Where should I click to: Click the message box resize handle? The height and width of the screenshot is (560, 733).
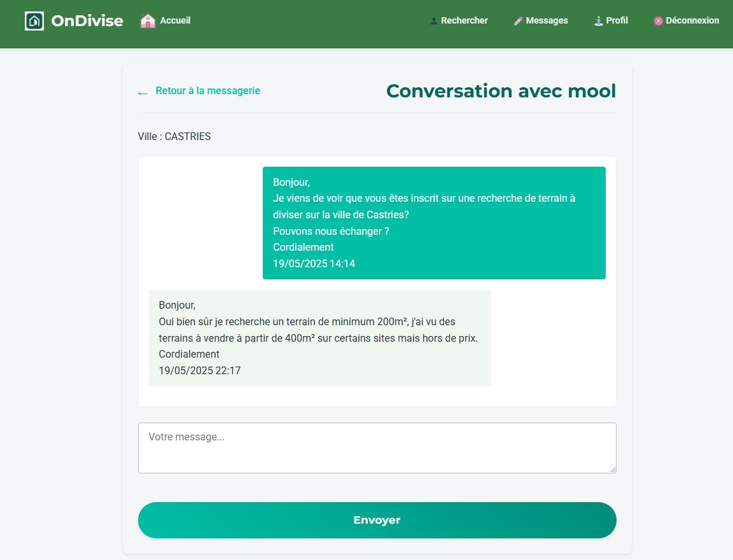click(x=613, y=470)
